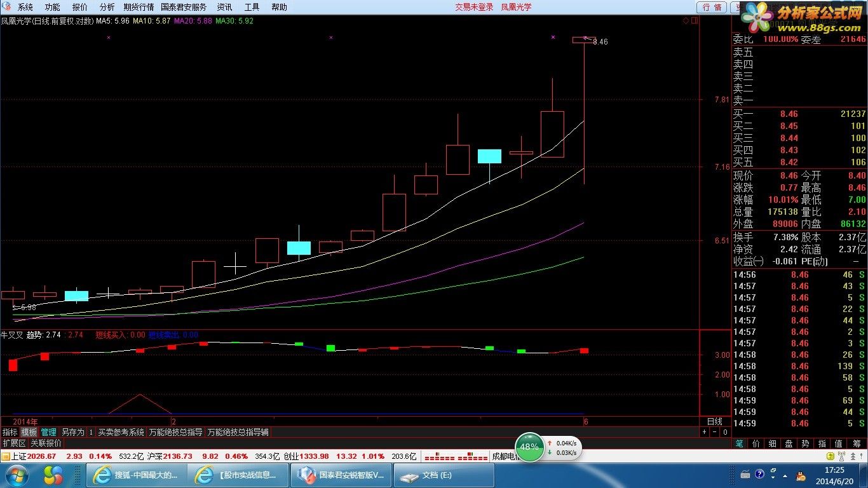The height and width of the screenshot is (488, 868).
Task: Click the tab labeled 1
Action: (x=91, y=432)
